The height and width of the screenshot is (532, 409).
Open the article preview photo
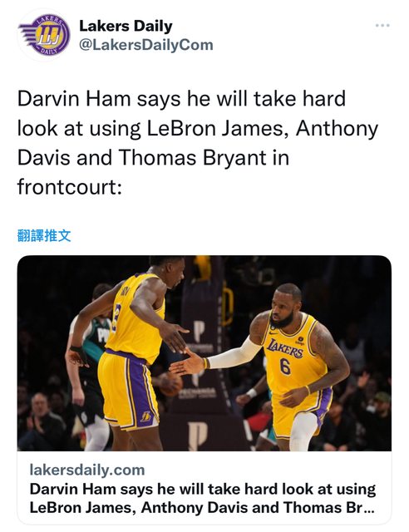[204, 353]
